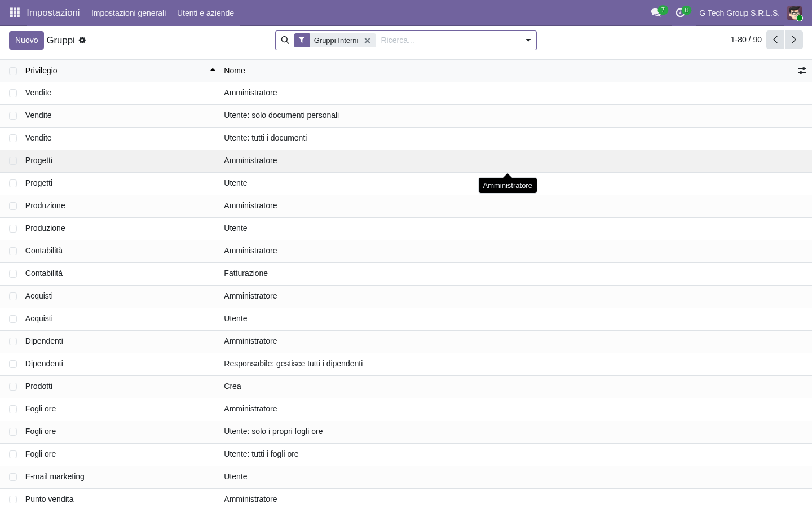Focus the Ricerca search input

448,40
